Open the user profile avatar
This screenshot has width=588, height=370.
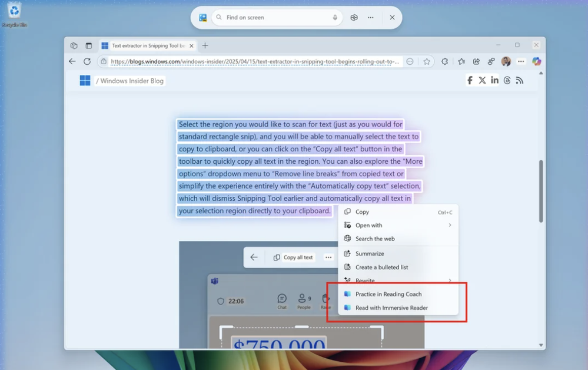506,61
